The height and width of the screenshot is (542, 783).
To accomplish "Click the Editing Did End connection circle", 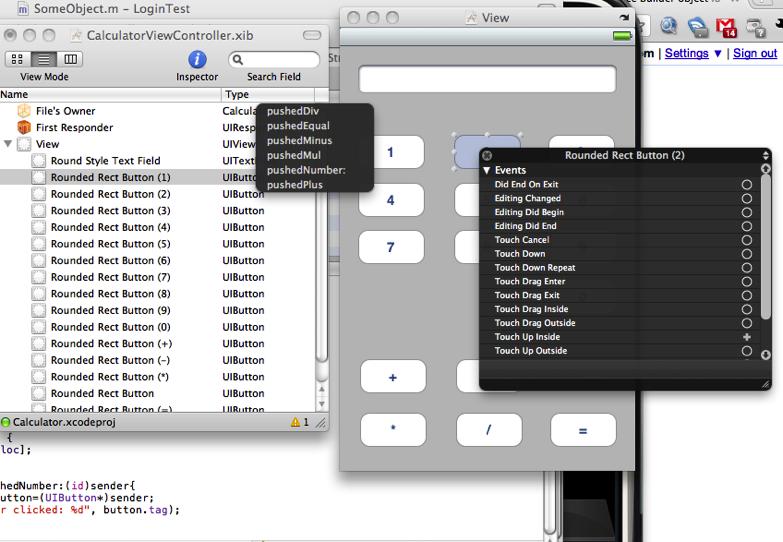I will pyautogui.click(x=747, y=226).
